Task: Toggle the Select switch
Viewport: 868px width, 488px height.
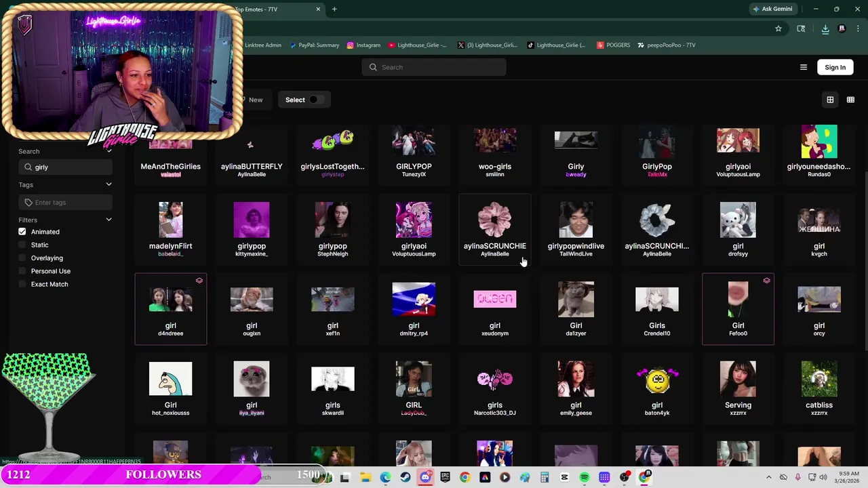Action: tap(316, 100)
